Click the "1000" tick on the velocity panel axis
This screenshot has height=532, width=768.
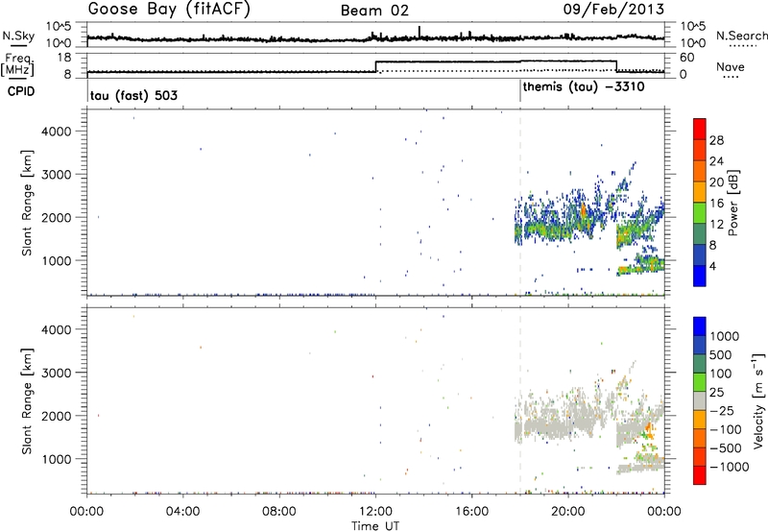click(x=57, y=459)
